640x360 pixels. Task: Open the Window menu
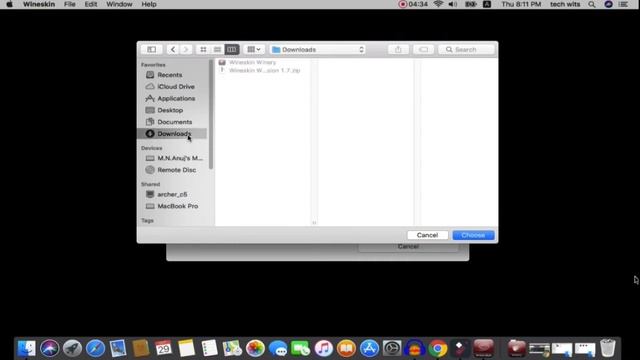(x=119, y=4)
